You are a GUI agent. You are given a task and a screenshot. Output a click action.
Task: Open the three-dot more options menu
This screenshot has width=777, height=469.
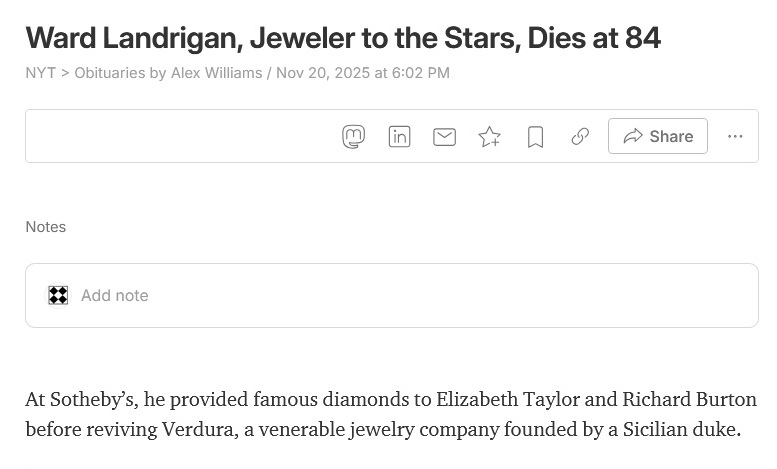[735, 136]
